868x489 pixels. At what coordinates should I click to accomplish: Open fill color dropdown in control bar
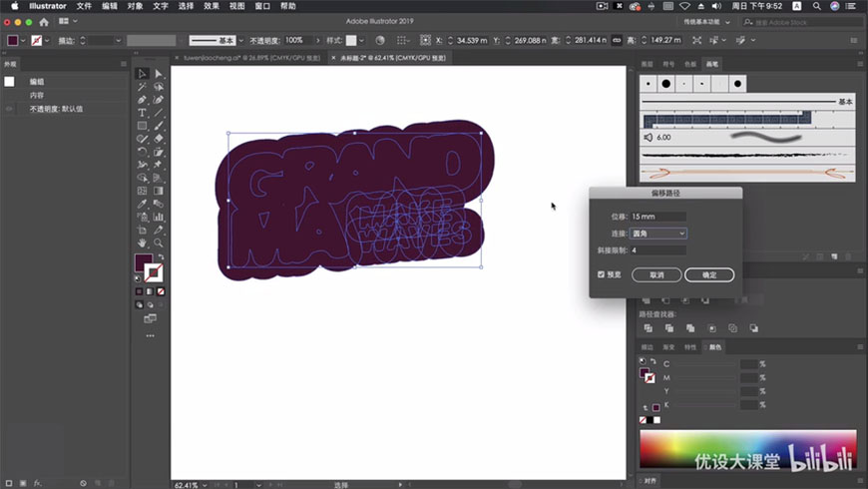23,41
